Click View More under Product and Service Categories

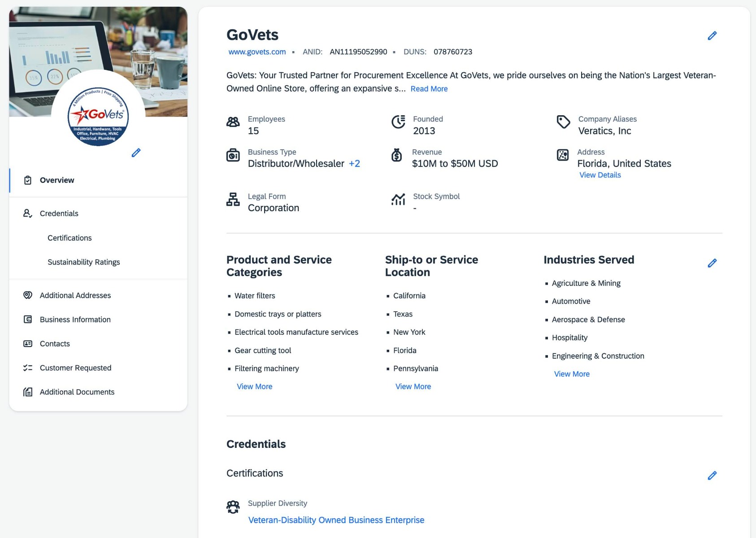[254, 386]
